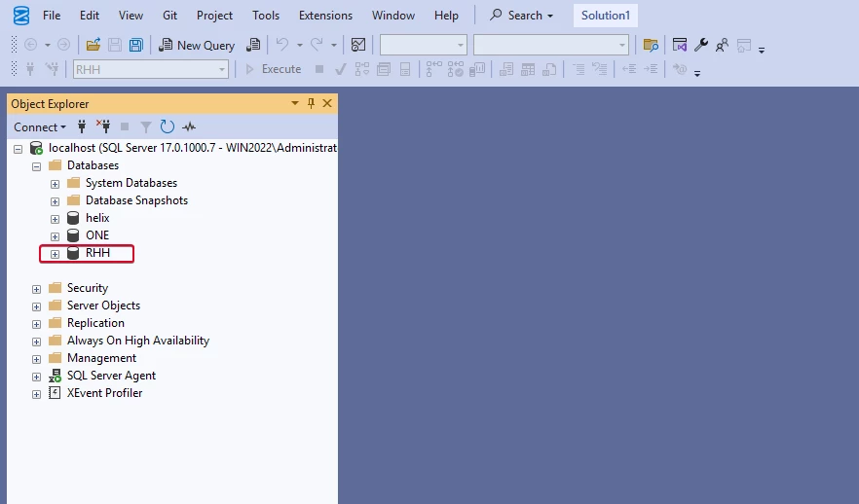
Task: Open the Git menu
Action: (x=169, y=16)
